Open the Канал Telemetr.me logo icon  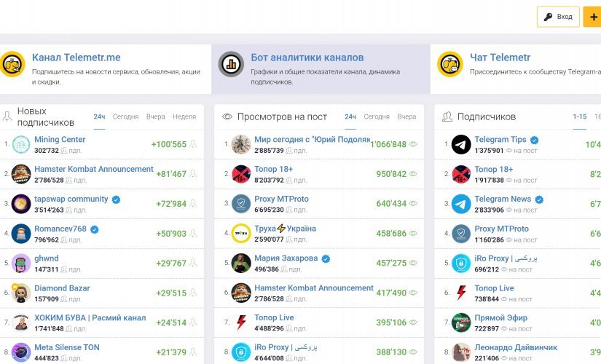click(x=12, y=64)
